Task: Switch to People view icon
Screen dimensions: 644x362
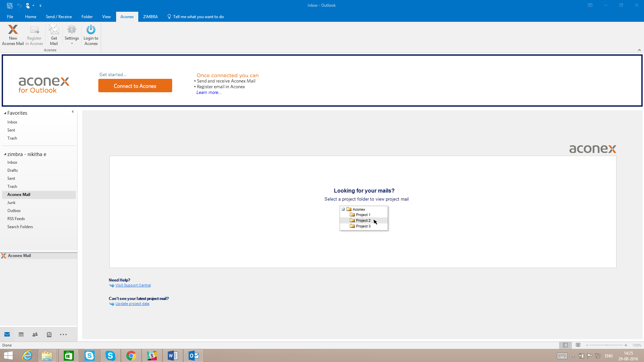Action: pyautogui.click(x=35, y=334)
